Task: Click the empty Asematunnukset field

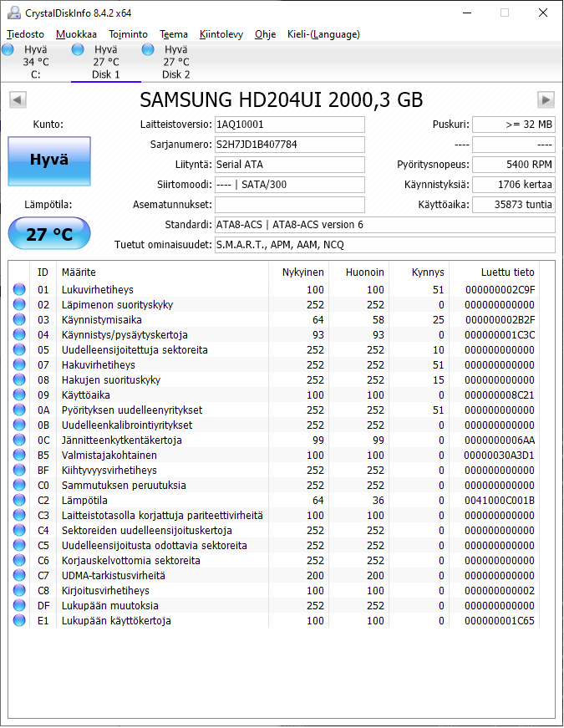Action: [x=290, y=205]
